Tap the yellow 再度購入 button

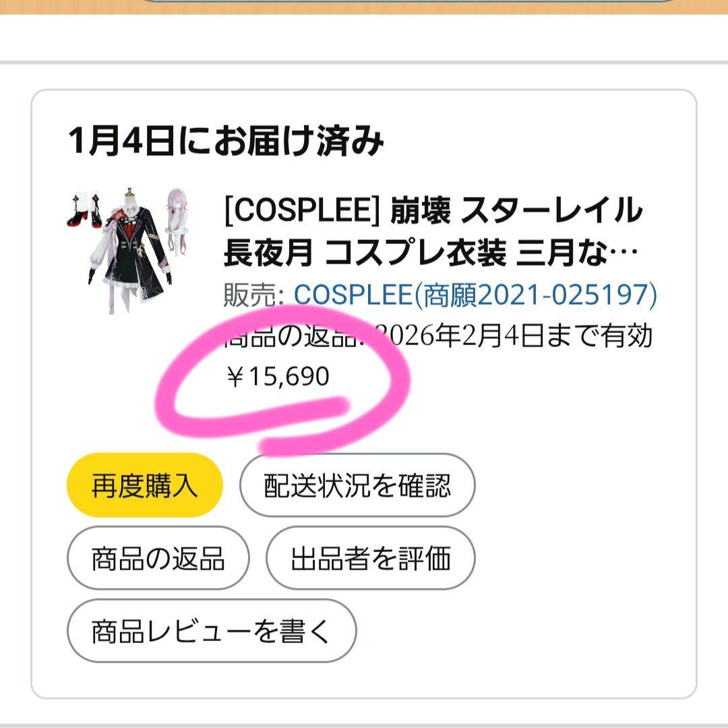pos(145,485)
